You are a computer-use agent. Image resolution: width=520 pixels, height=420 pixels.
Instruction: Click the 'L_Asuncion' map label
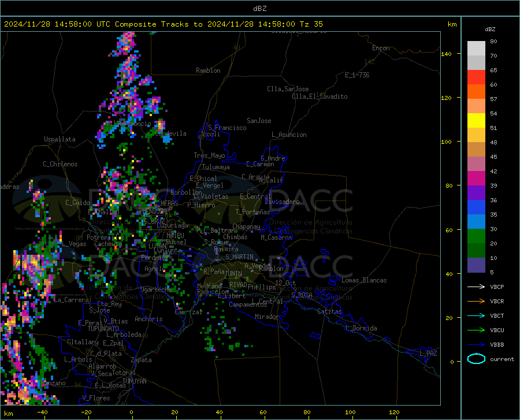tap(289, 135)
